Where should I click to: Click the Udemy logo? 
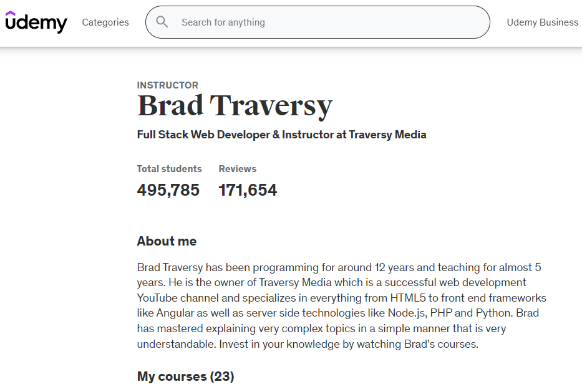[x=36, y=22]
